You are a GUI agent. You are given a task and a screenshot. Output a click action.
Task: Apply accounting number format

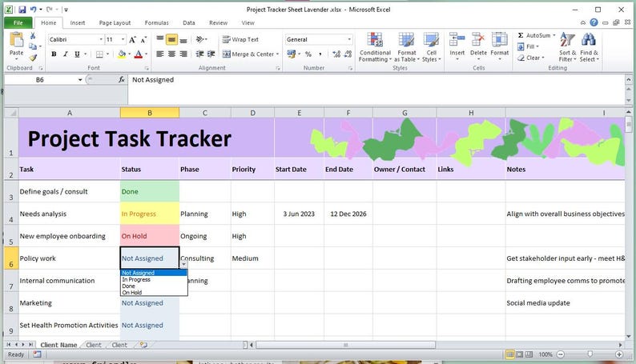coord(292,54)
